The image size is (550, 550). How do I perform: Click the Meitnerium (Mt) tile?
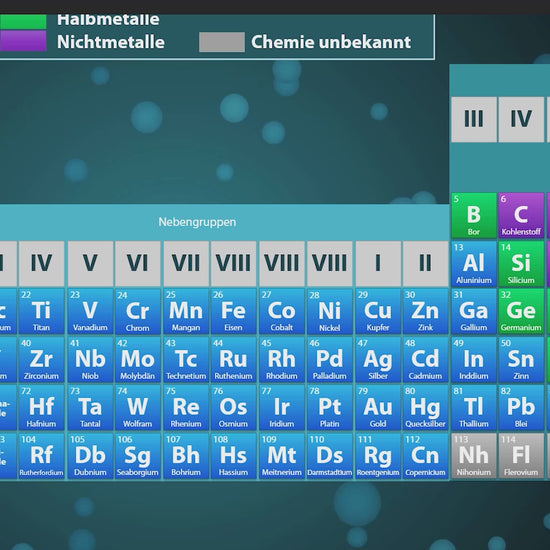(282, 456)
